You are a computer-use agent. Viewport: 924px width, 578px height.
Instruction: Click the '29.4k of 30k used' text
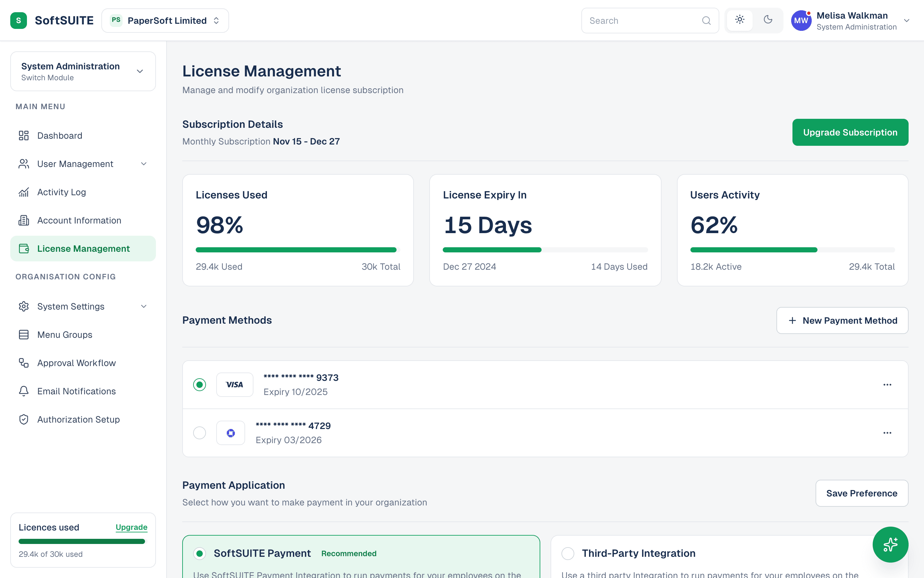50,554
